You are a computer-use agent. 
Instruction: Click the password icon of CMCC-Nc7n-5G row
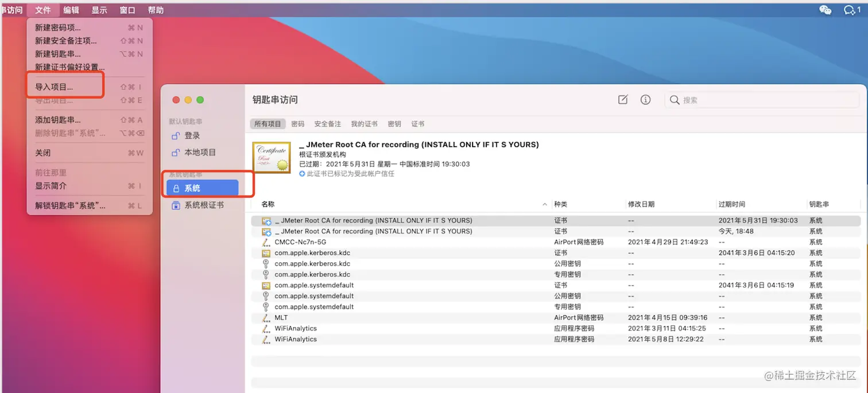coord(266,242)
